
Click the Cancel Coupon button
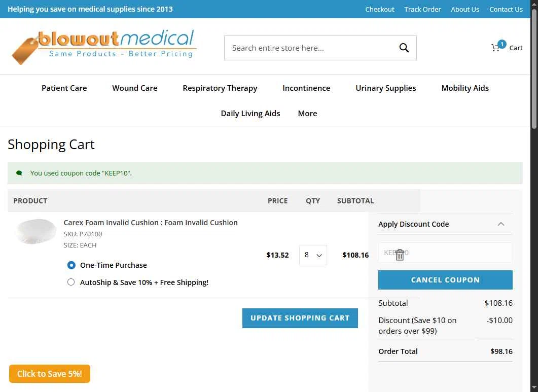point(445,280)
